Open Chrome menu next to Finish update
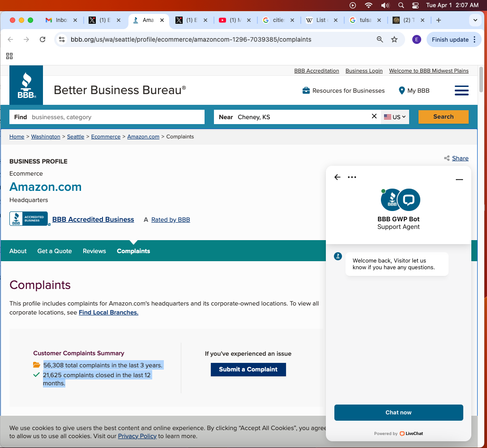Image resolution: width=487 pixels, height=448 pixels. pyautogui.click(x=474, y=39)
